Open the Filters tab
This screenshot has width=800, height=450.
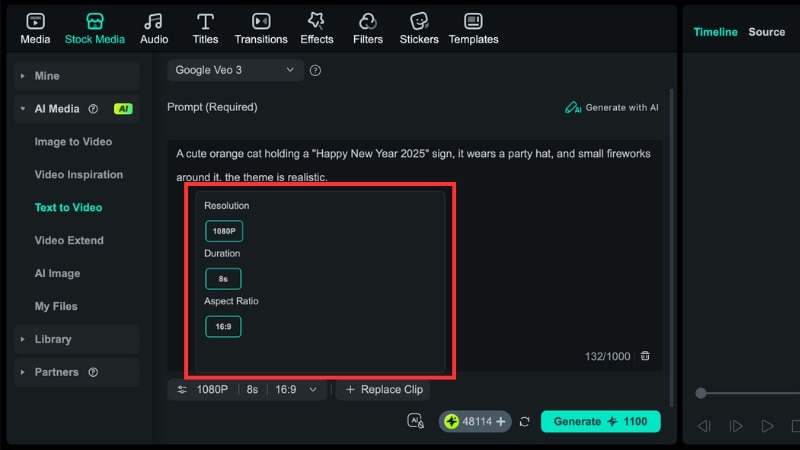367,29
